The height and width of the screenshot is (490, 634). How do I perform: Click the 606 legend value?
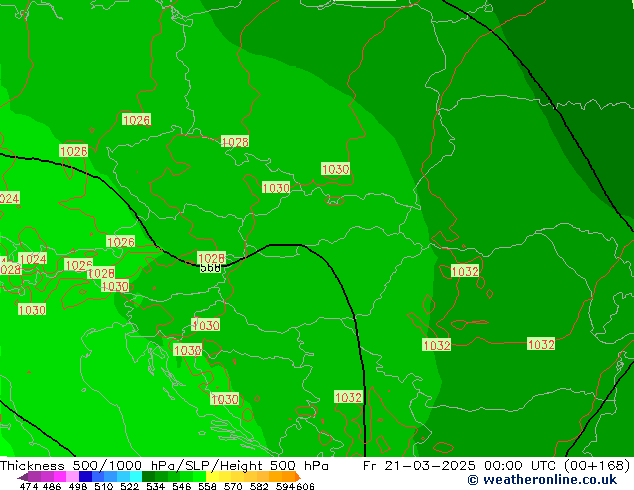point(305,486)
